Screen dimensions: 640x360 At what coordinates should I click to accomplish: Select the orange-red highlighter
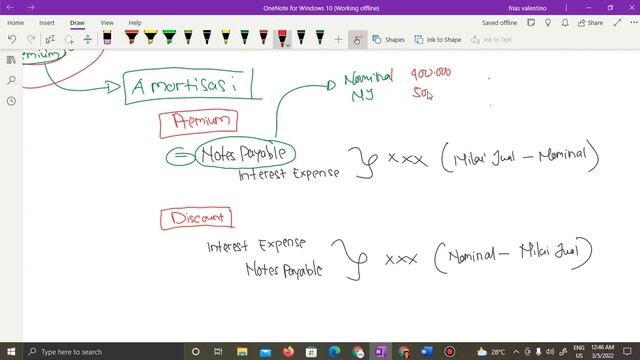click(131, 38)
